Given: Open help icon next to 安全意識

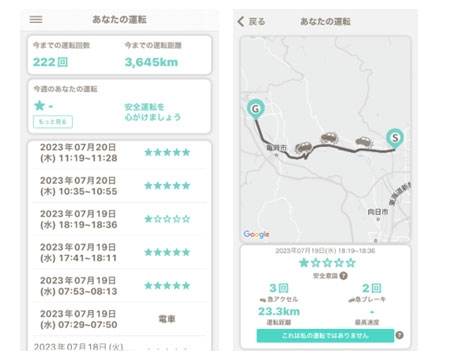Looking at the screenshot, I should [x=343, y=276].
